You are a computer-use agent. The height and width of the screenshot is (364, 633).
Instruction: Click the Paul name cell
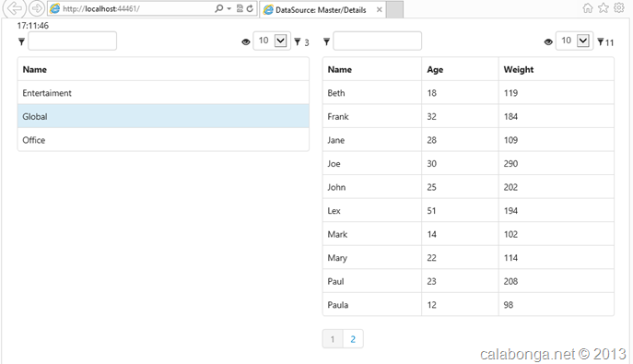tap(372, 281)
